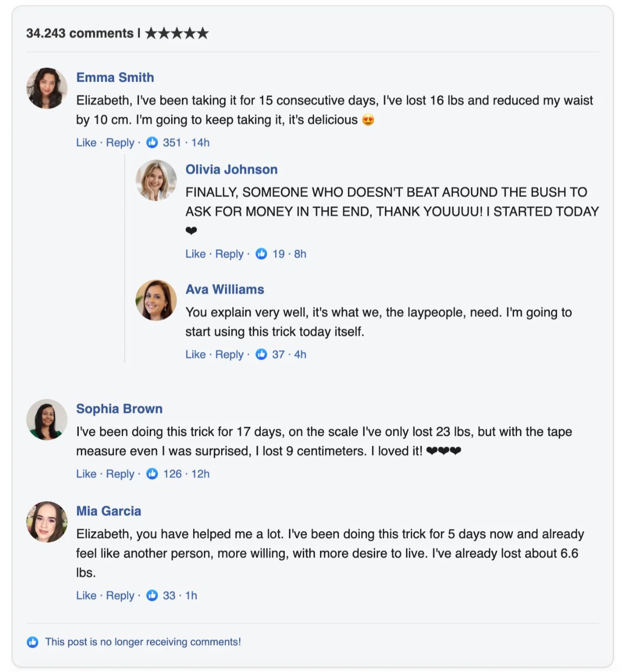Open Sophia Brown's avatar photo
The image size is (628, 672).
[47, 420]
